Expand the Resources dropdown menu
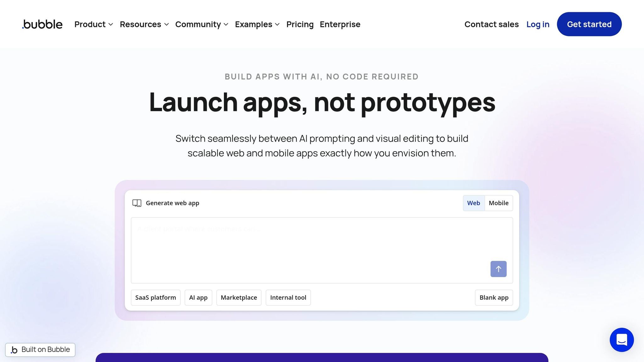 (x=144, y=24)
